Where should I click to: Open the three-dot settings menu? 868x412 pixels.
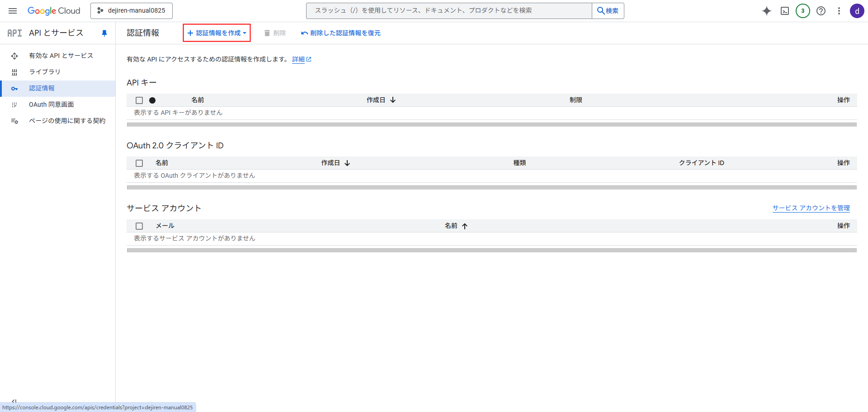coord(839,11)
